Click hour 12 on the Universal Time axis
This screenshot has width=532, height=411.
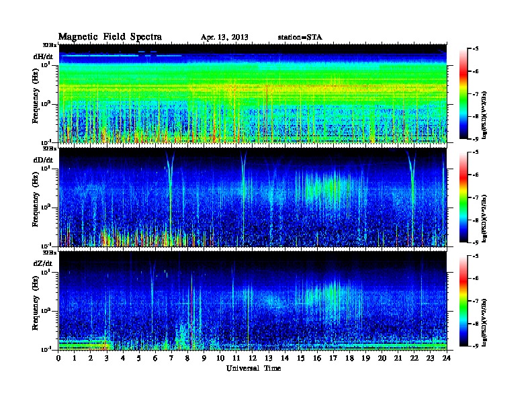point(253,358)
